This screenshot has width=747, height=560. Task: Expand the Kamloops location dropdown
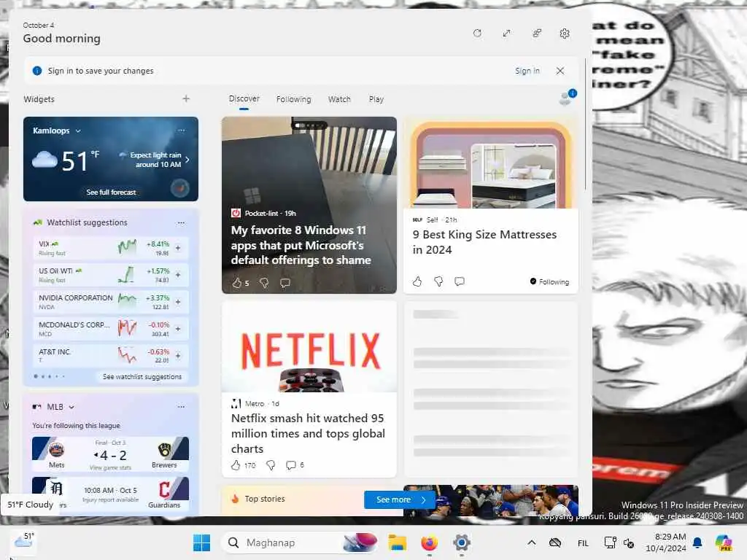[x=78, y=131]
